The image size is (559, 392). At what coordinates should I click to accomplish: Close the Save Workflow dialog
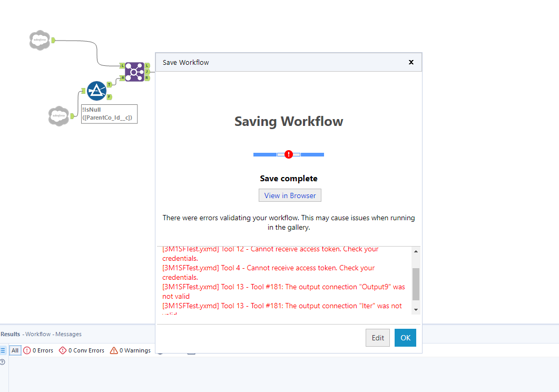point(411,62)
